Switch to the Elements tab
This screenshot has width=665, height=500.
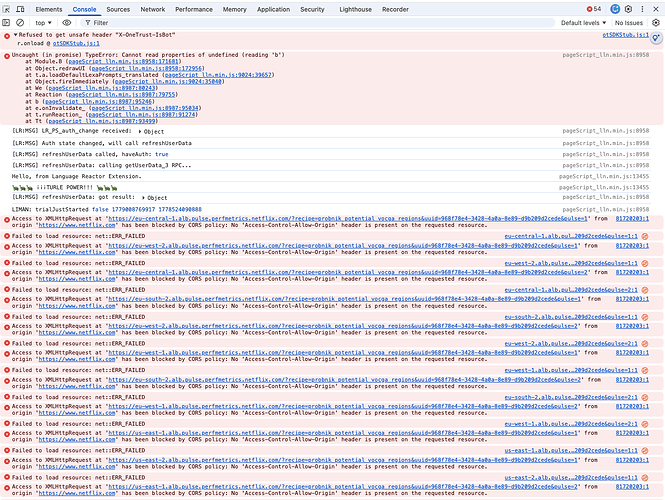coord(49,9)
